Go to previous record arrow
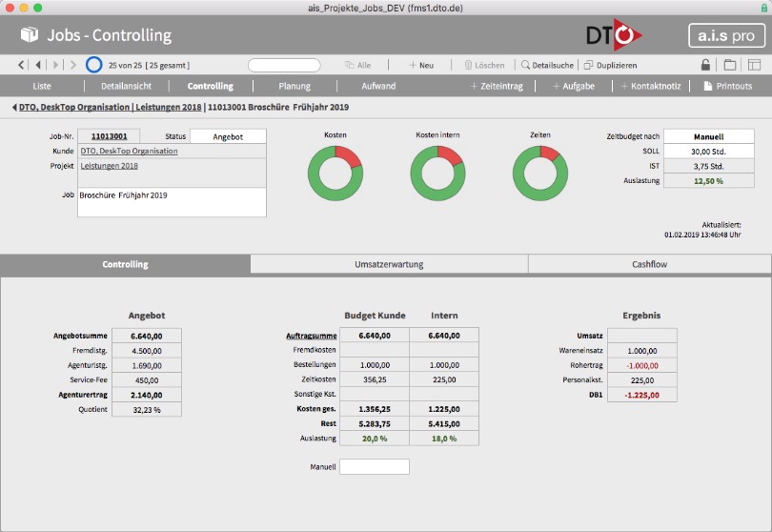 [37, 65]
